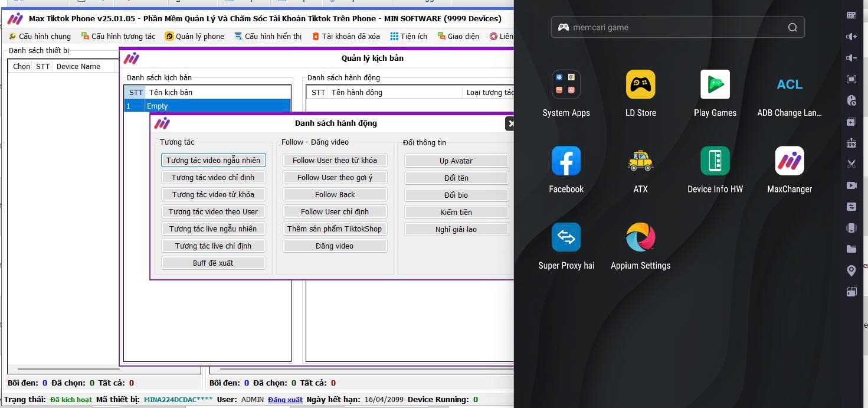Image resolution: width=868 pixels, height=408 pixels.
Task: Select Follow User theo từ khóa
Action: pos(335,160)
